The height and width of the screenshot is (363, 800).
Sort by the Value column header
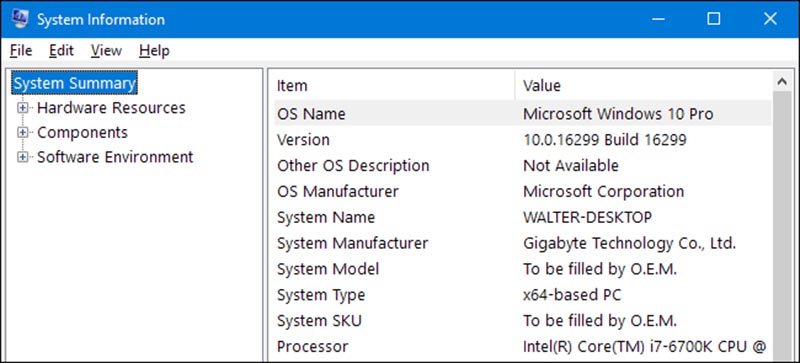coord(644,85)
